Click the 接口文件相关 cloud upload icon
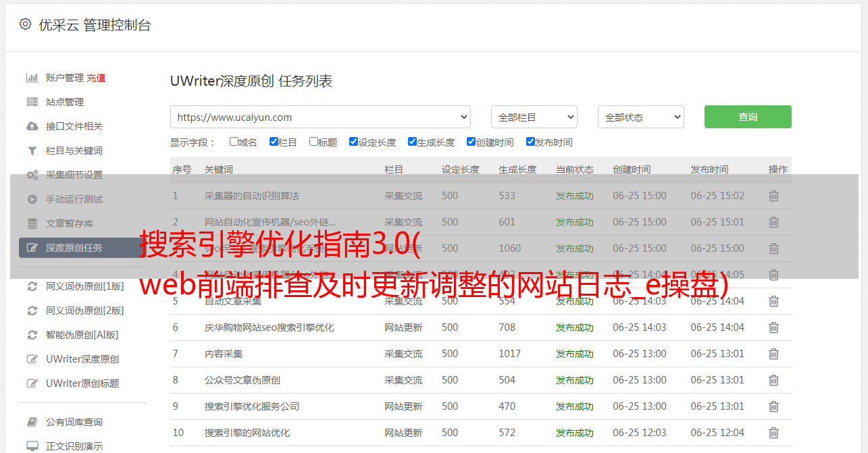868x453 pixels. [32, 126]
